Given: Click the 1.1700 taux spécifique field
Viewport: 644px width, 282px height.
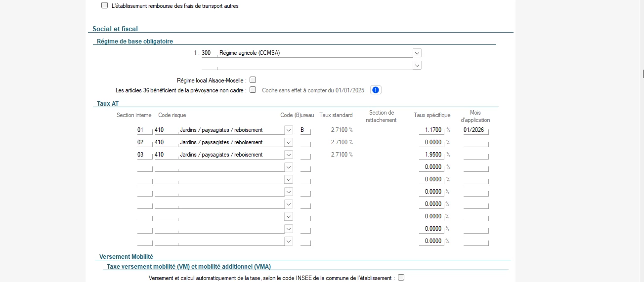Looking at the screenshot, I should coord(431,130).
